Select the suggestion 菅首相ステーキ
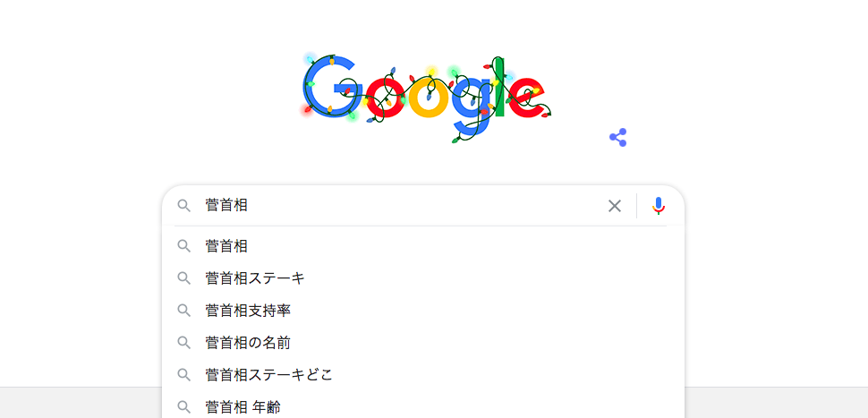This screenshot has height=418, width=868. (423, 278)
